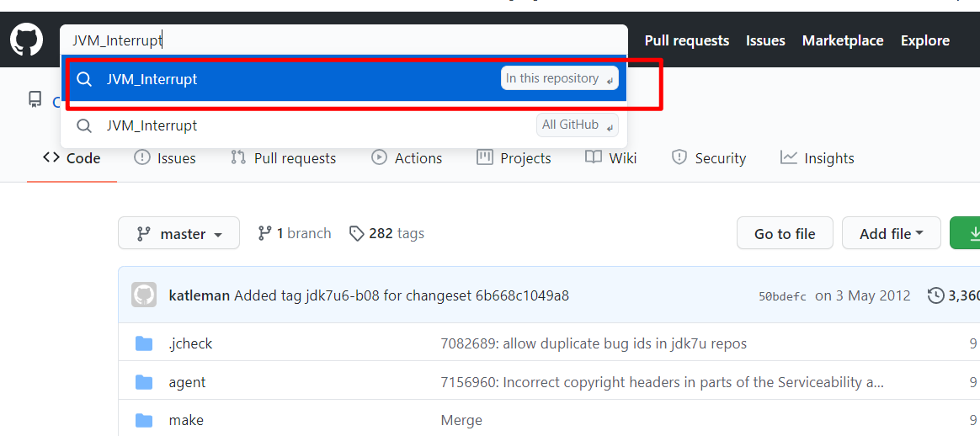Open Explore in top navigation
The width and height of the screenshot is (980, 436).
point(925,40)
